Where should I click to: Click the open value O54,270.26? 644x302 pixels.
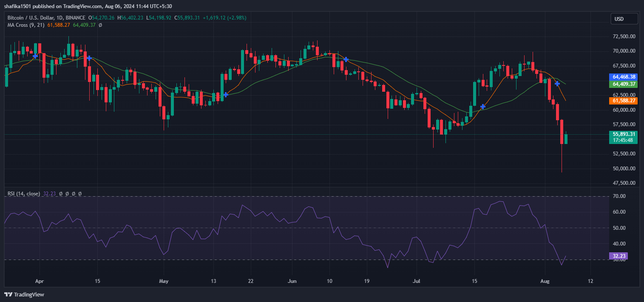click(x=102, y=18)
